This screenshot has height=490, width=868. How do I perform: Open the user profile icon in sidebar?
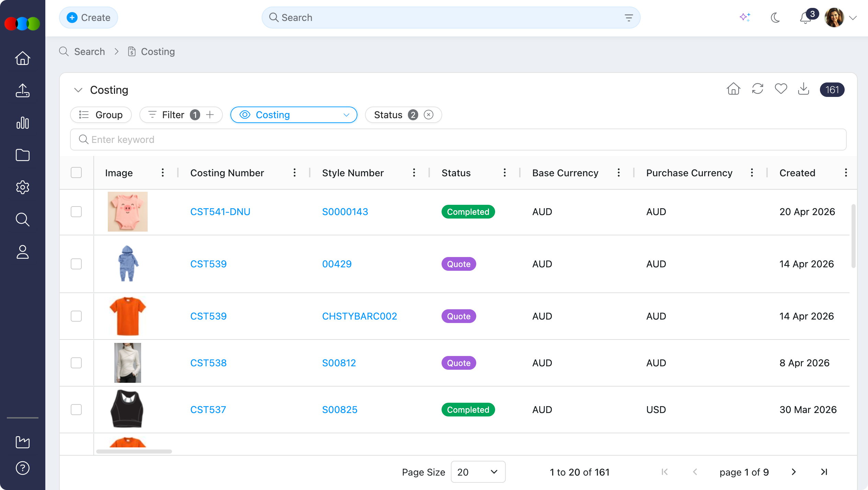(23, 252)
